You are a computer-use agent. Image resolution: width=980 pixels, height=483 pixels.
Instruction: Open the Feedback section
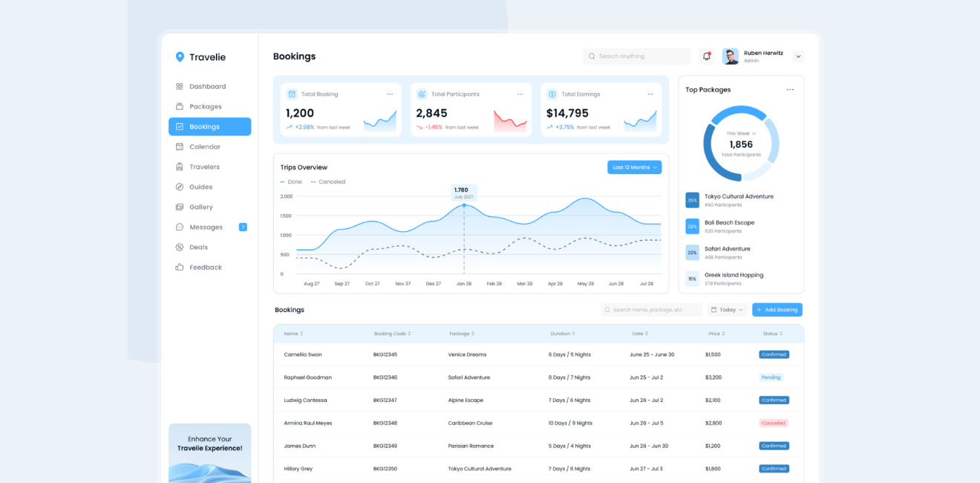[205, 267]
